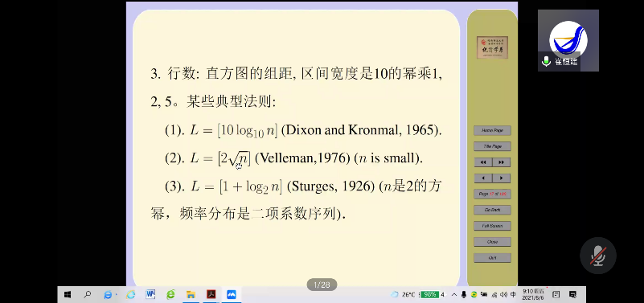Viewport: 644px width, 303px height.
Task: Open Word from the taskbar
Action: click(x=150, y=294)
